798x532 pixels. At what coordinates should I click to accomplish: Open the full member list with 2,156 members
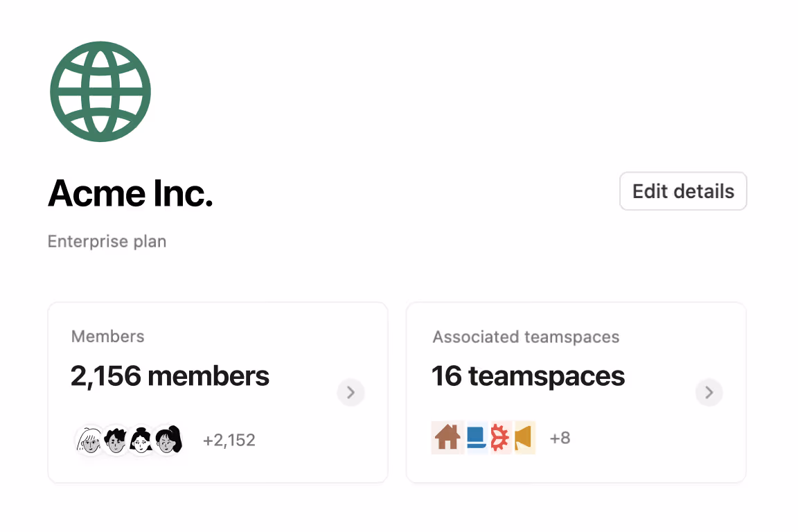point(170,376)
